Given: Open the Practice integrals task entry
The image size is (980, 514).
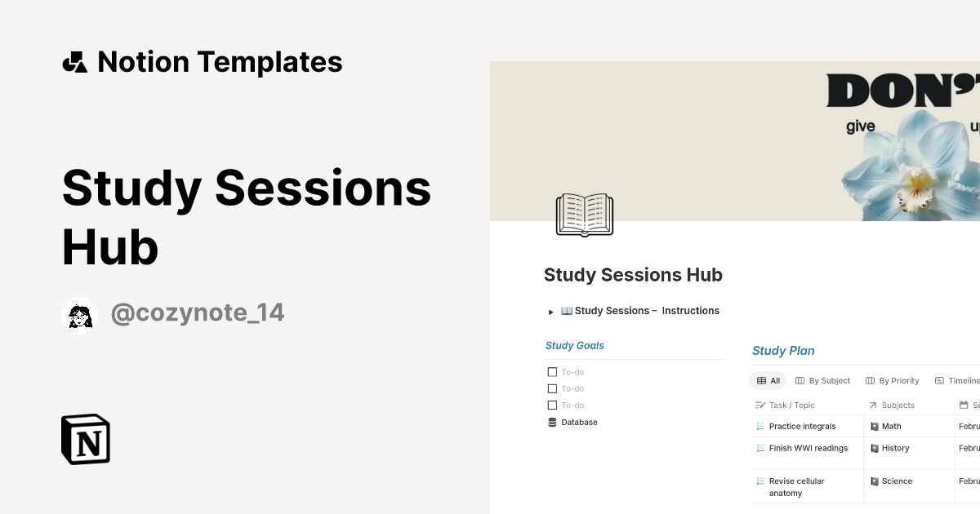Looking at the screenshot, I should 803,426.
